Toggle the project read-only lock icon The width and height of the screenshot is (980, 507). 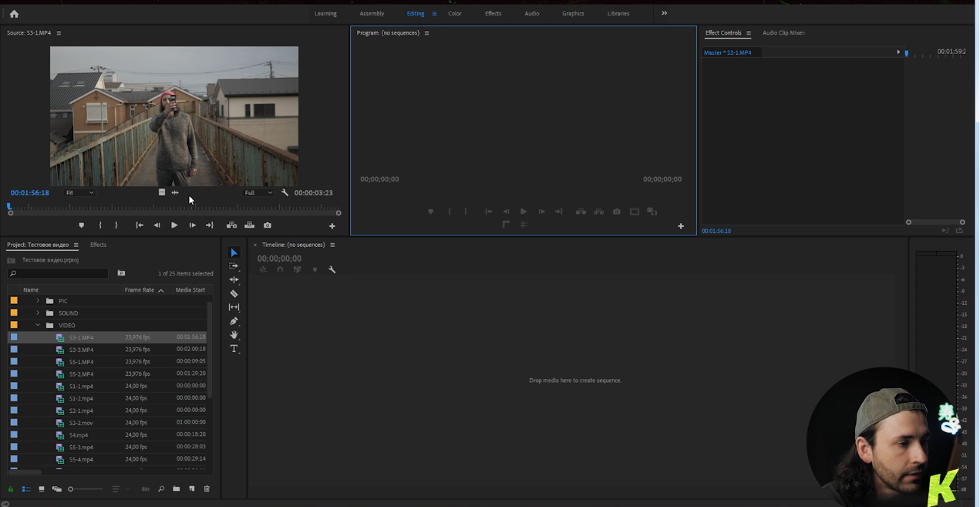(x=11, y=488)
